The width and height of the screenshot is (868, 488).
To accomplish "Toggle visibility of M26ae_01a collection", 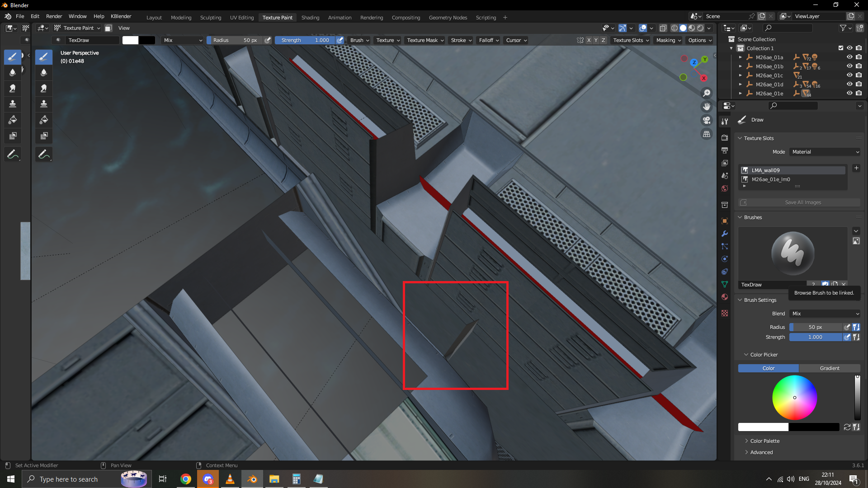I will coord(849,57).
